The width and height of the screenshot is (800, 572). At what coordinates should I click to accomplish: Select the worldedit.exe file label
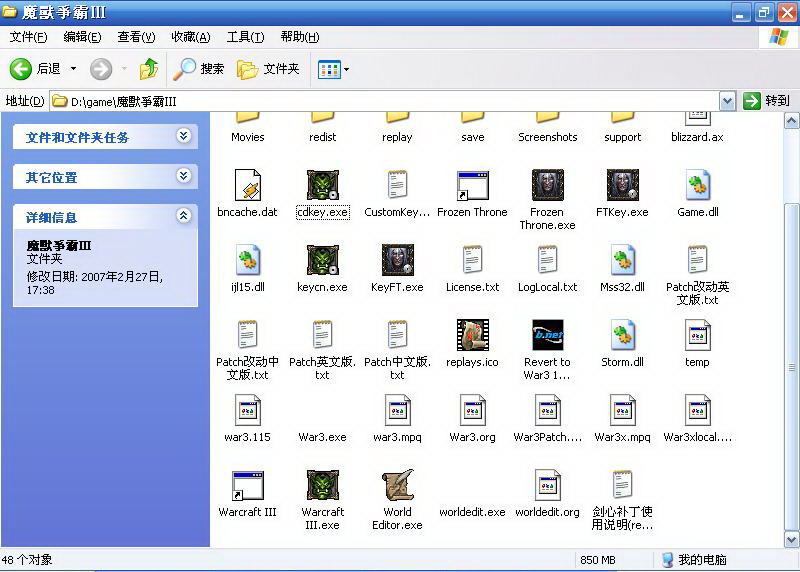[472, 512]
